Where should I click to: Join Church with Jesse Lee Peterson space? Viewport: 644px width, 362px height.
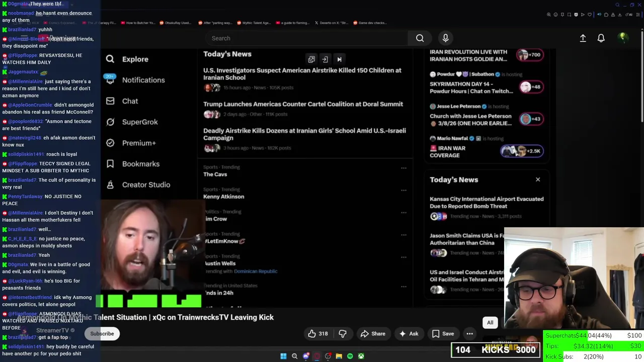pos(531,119)
